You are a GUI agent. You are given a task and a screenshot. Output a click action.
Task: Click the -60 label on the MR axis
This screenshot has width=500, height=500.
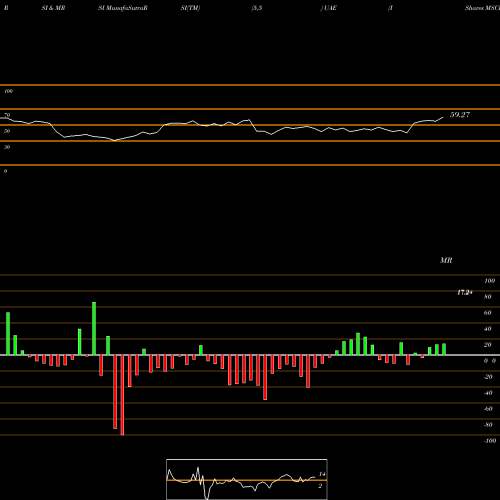coord(488,409)
